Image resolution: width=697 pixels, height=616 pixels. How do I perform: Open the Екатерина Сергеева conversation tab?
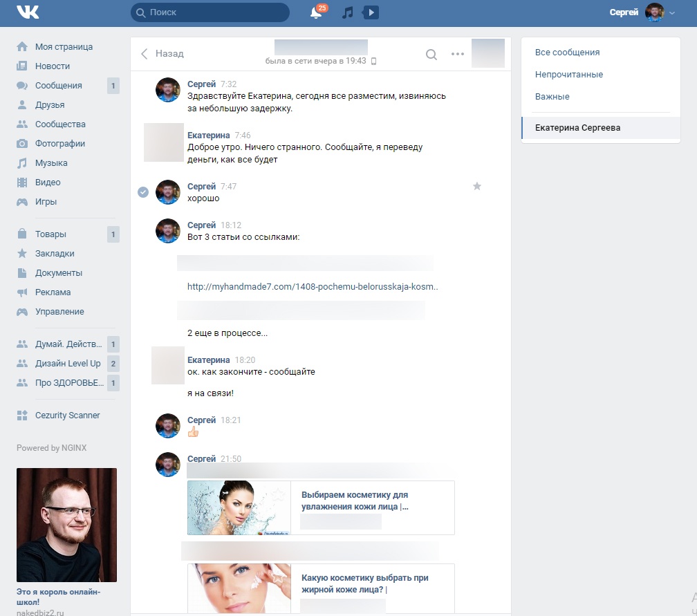tap(600, 128)
